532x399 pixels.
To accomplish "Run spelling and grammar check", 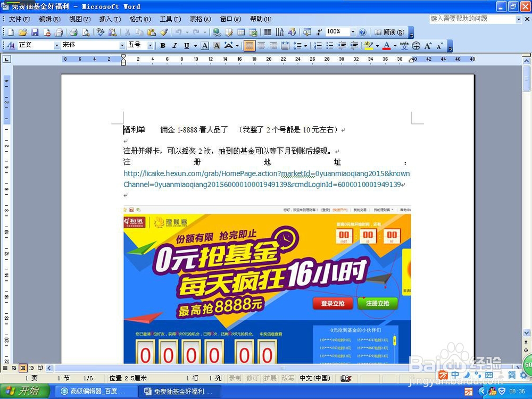I will pyautogui.click(x=100, y=32).
